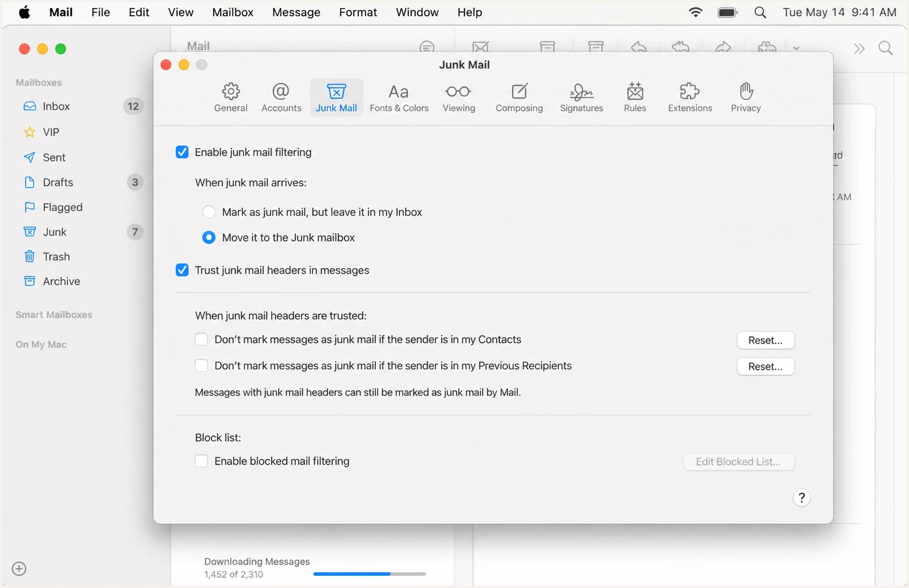Open Fonts & Colors preferences

coord(399,97)
